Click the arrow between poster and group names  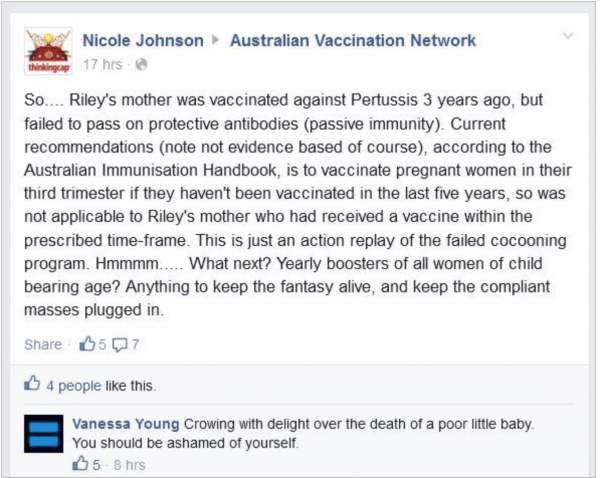click(216, 40)
